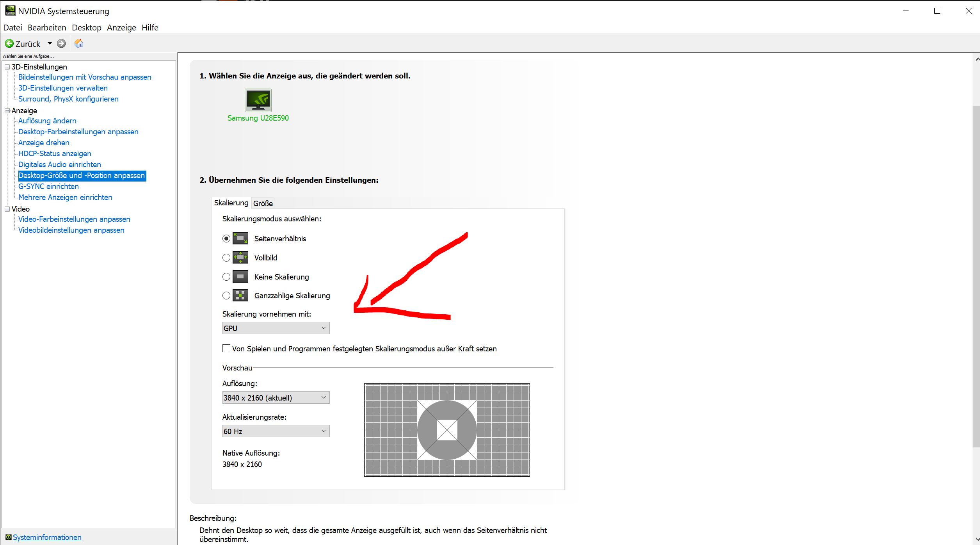980x545 pixels.
Task: Open the Skalierung vornehmen mit GPU dropdown
Action: click(x=276, y=328)
